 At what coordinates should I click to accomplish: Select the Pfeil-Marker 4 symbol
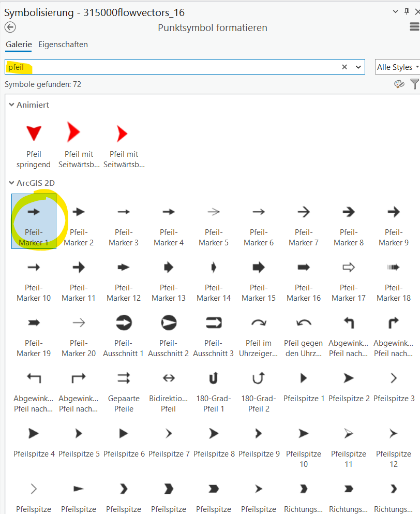tap(169, 221)
